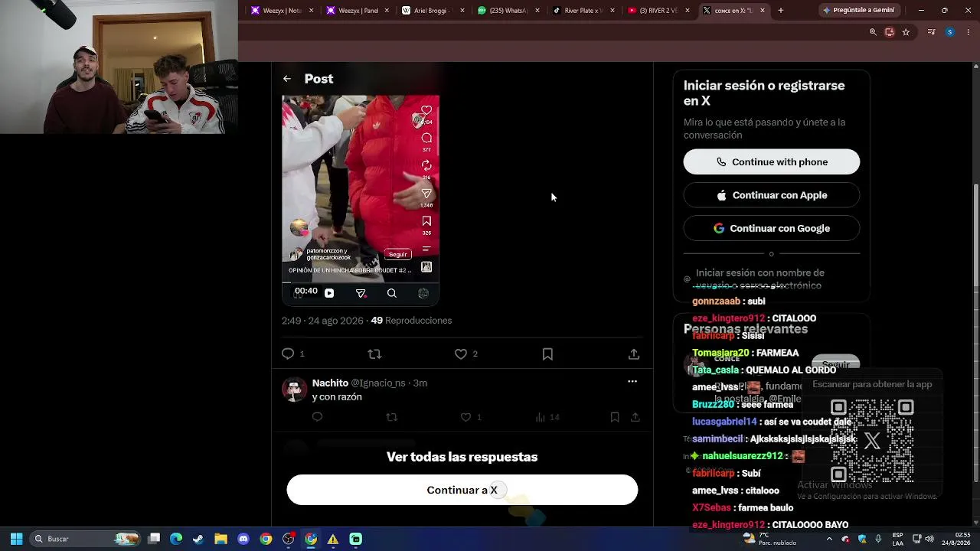Open Nachito's profile avatar
Screen dimensions: 980x551
295,390
